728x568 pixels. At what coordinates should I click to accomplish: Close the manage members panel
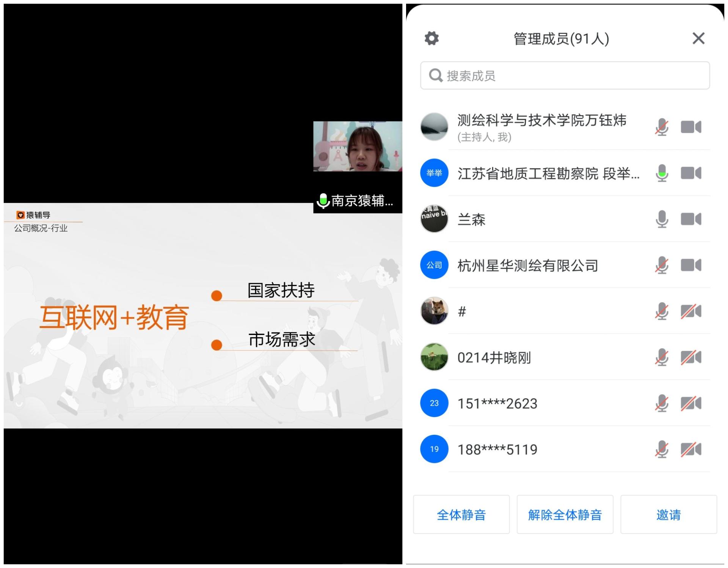(698, 38)
